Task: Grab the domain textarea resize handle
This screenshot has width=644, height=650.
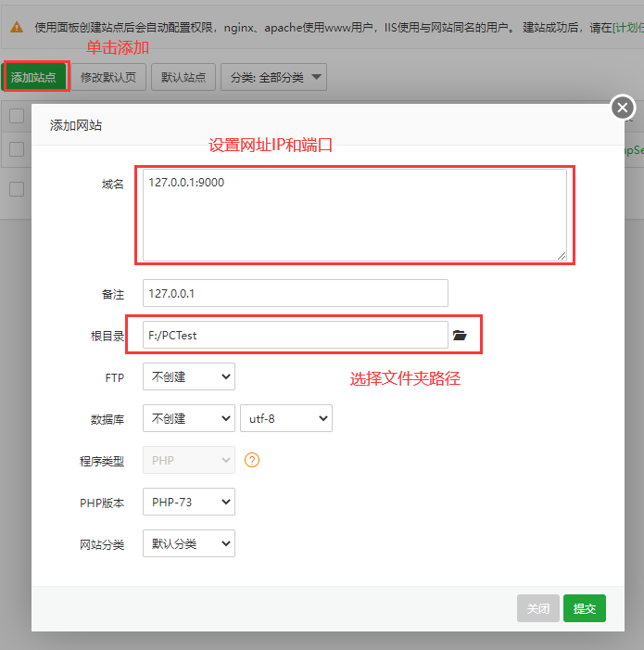Action: click(x=562, y=256)
